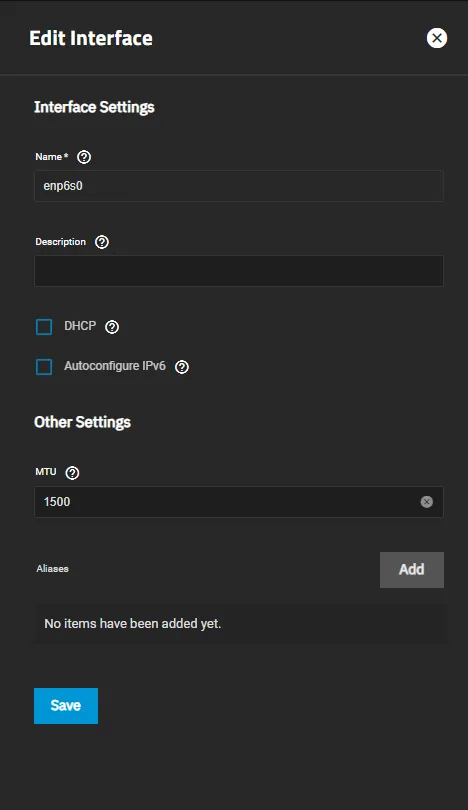
Task: Open Autoconfigure IPv6 help icon
Action: 182,367
